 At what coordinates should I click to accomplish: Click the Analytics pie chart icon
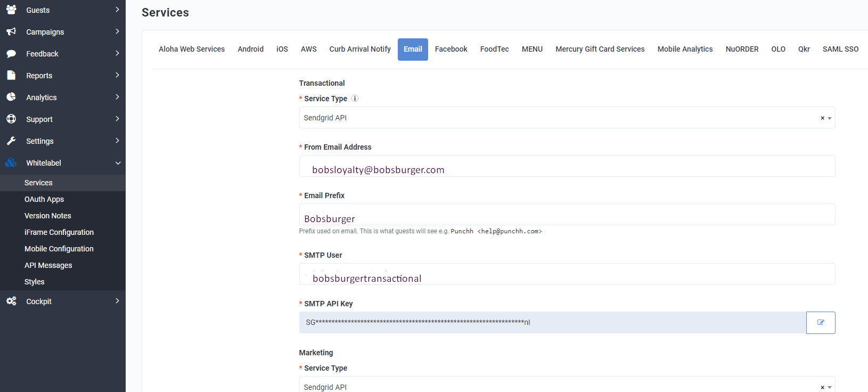pyautogui.click(x=11, y=97)
